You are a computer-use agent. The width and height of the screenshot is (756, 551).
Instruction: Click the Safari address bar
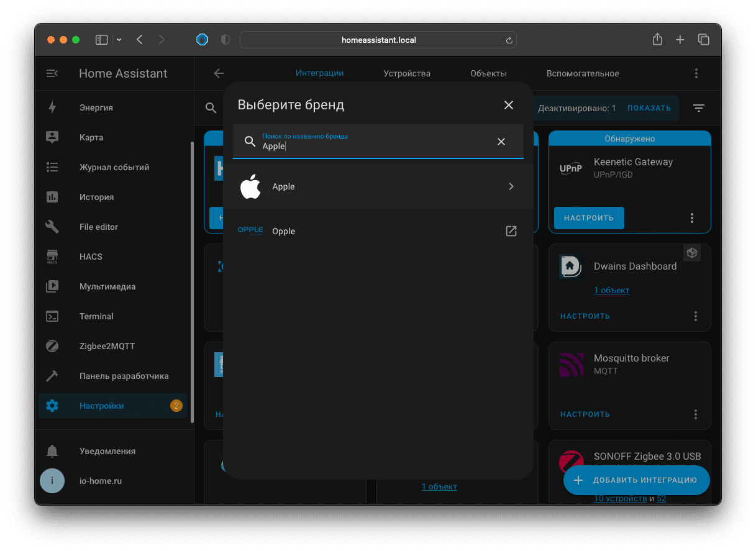click(378, 40)
